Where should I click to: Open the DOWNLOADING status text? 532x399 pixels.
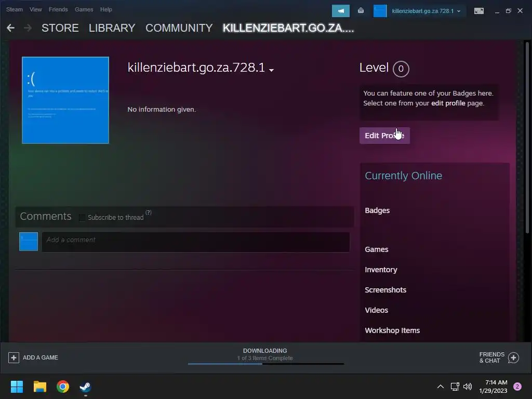(x=265, y=351)
